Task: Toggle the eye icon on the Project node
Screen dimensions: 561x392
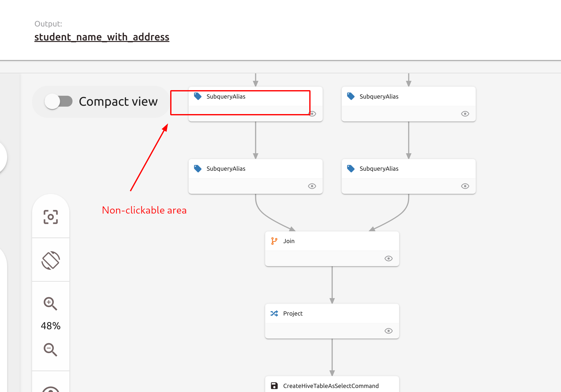Action: tap(388, 331)
